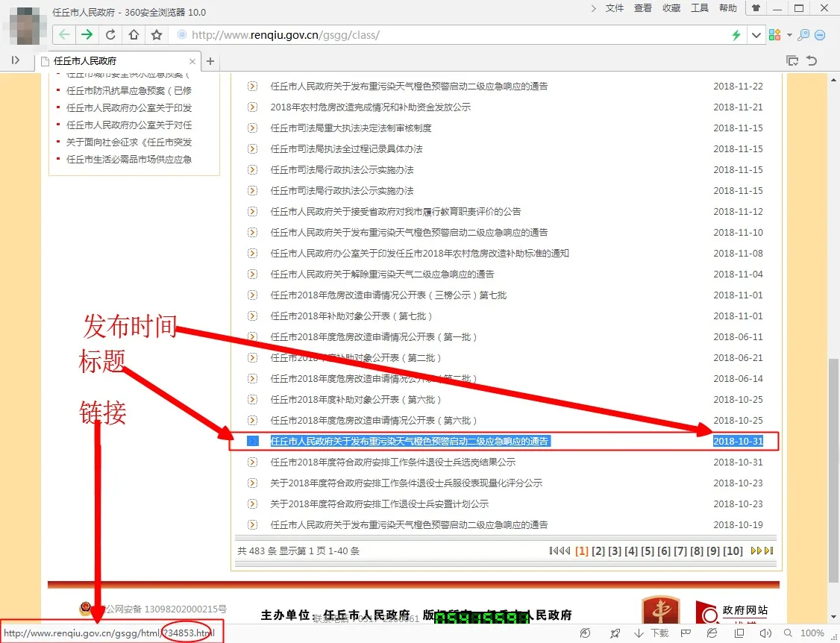840x643 pixels.
Task: Click sidebar link 任丘市生活必需品市场供应急
Action: click(128, 159)
